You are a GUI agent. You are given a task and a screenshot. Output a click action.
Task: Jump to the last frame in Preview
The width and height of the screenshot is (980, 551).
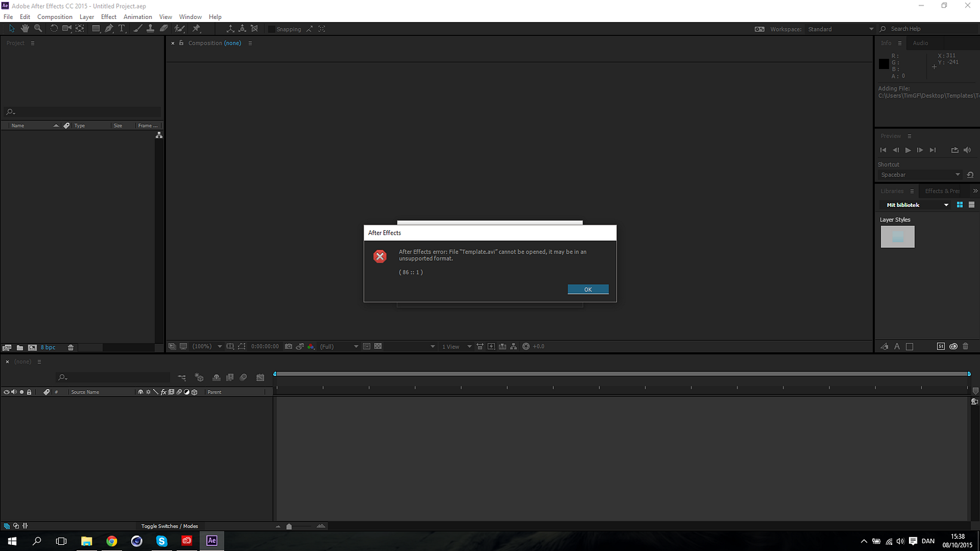(x=933, y=150)
